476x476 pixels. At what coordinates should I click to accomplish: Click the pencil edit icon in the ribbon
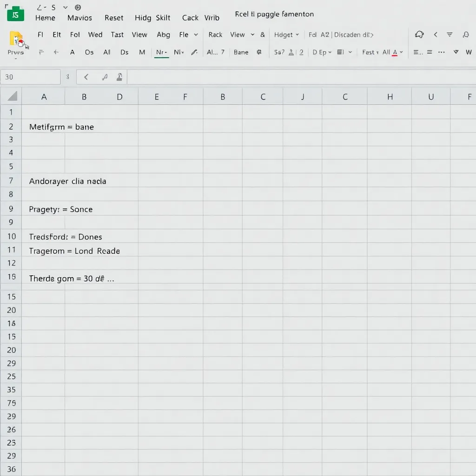(194, 52)
